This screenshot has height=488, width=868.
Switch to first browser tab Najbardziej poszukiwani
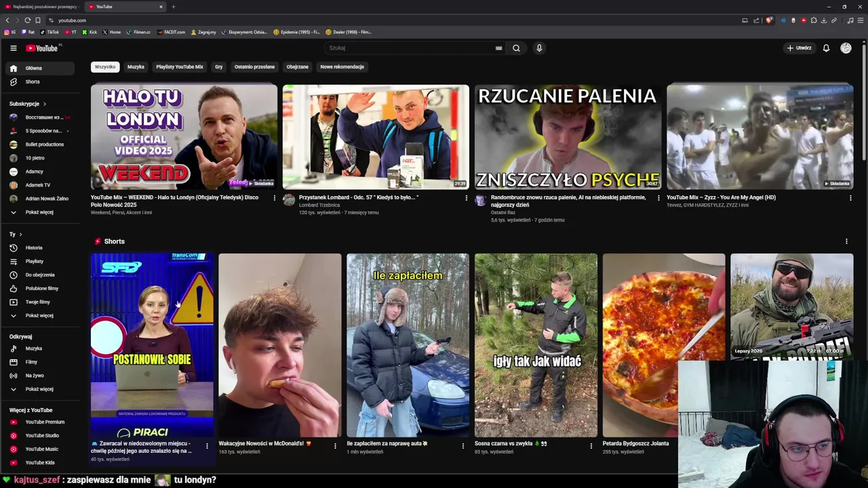pos(41,7)
